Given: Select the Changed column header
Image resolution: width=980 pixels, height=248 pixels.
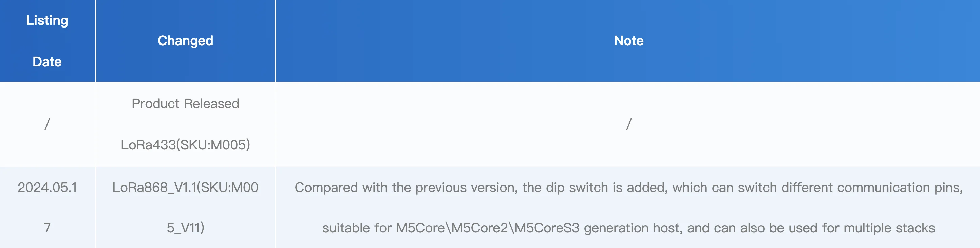Looking at the screenshot, I should (185, 41).
